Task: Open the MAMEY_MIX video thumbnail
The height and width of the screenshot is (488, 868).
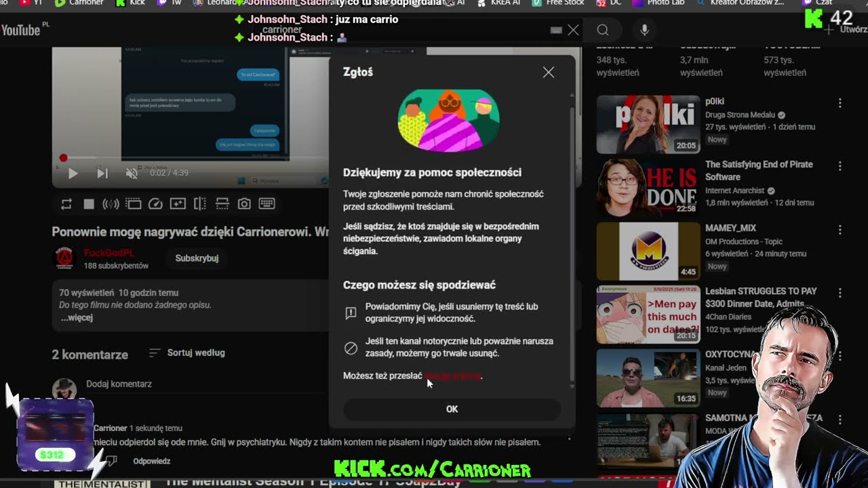Action: click(x=648, y=251)
